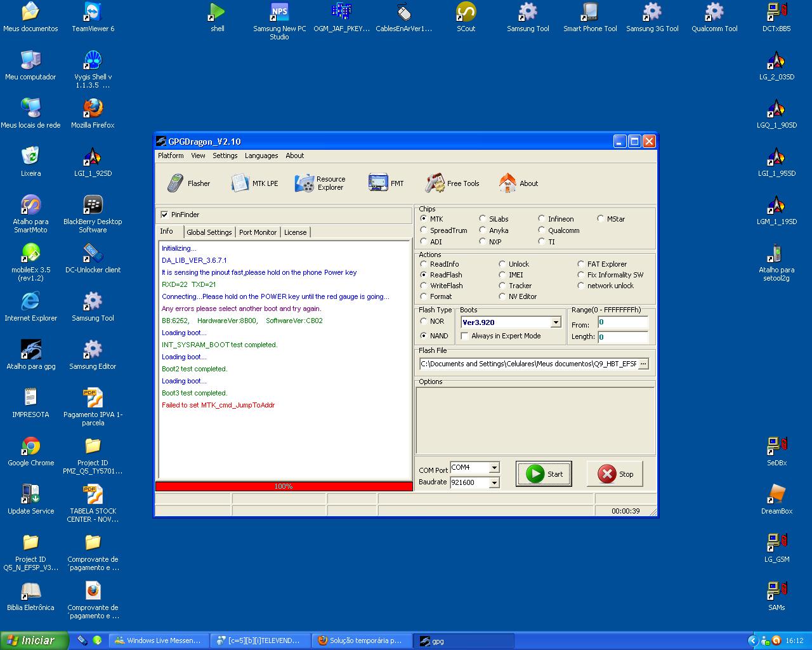Select OGM_JAF_PKEY desktop icon
The width and height of the screenshot is (812, 650).
click(341, 18)
